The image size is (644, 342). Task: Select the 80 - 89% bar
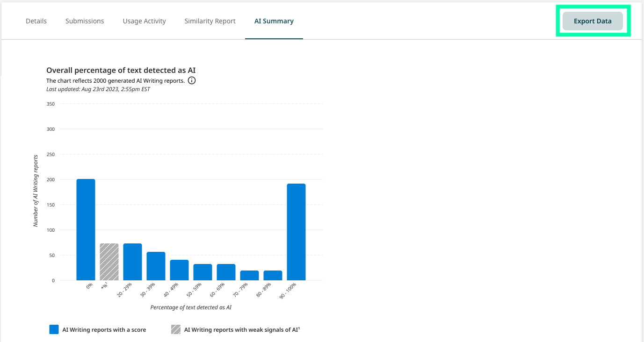pos(273,275)
